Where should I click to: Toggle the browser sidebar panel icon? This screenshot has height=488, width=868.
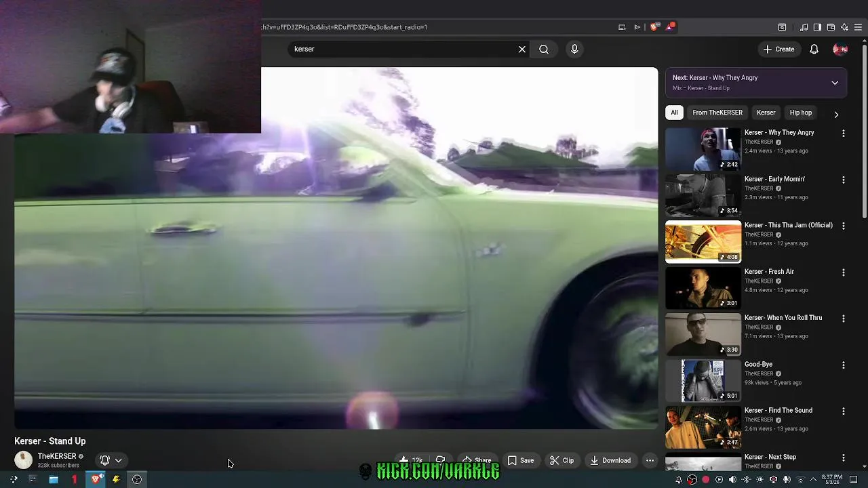click(817, 27)
